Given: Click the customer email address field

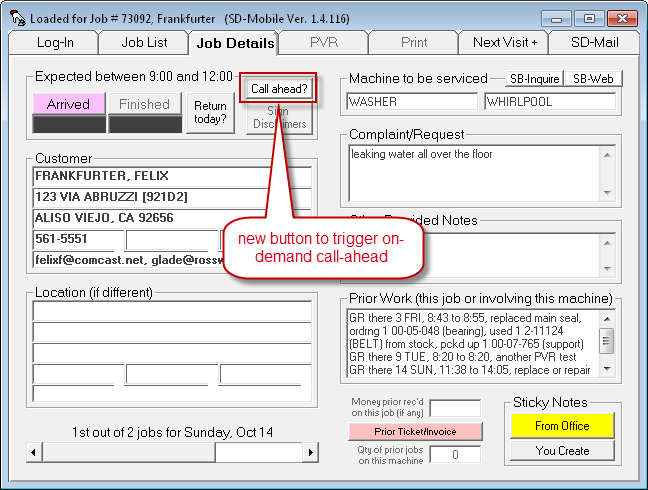Looking at the screenshot, I should [x=172, y=260].
